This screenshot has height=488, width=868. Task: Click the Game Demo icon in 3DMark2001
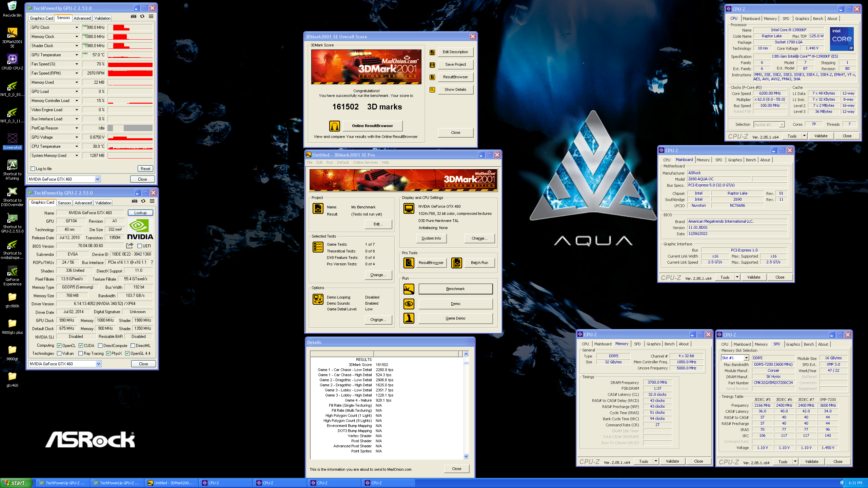tap(409, 318)
